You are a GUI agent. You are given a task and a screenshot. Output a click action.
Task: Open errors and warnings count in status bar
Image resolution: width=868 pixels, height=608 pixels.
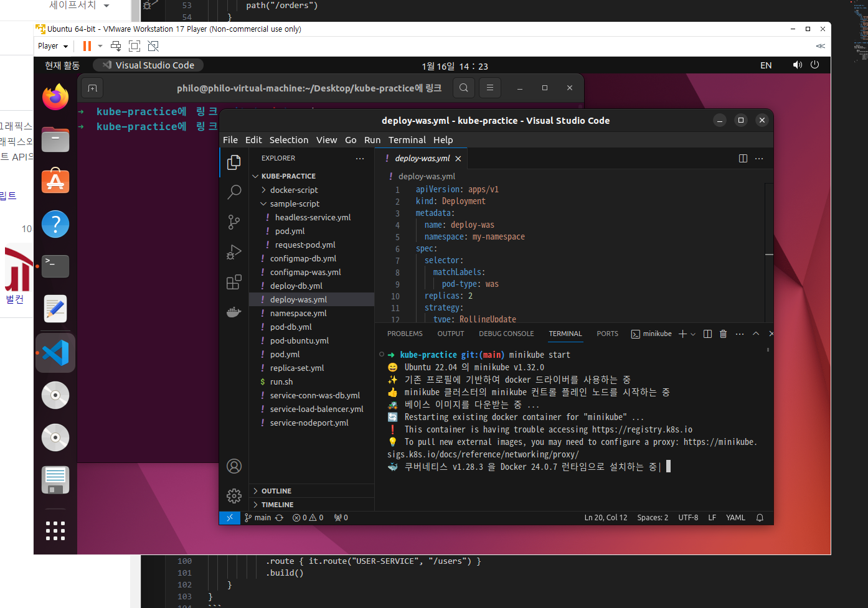click(x=308, y=518)
